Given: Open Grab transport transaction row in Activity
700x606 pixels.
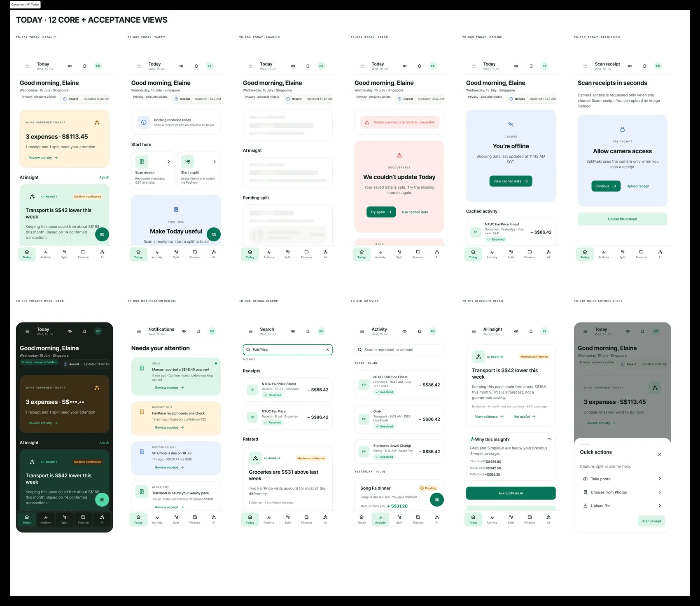Looking at the screenshot, I should 399,419.
